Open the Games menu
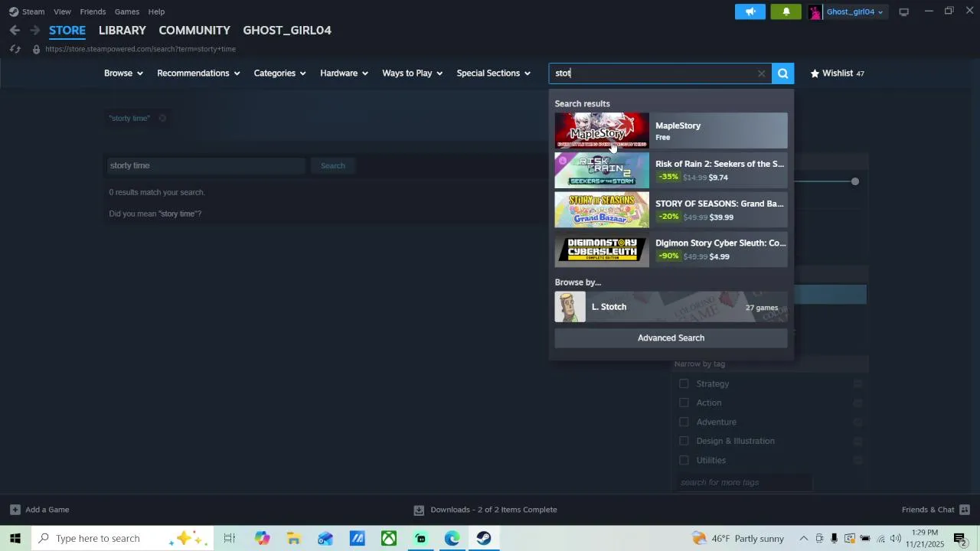The width and height of the screenshot is (980, 551). pos(126,11)
